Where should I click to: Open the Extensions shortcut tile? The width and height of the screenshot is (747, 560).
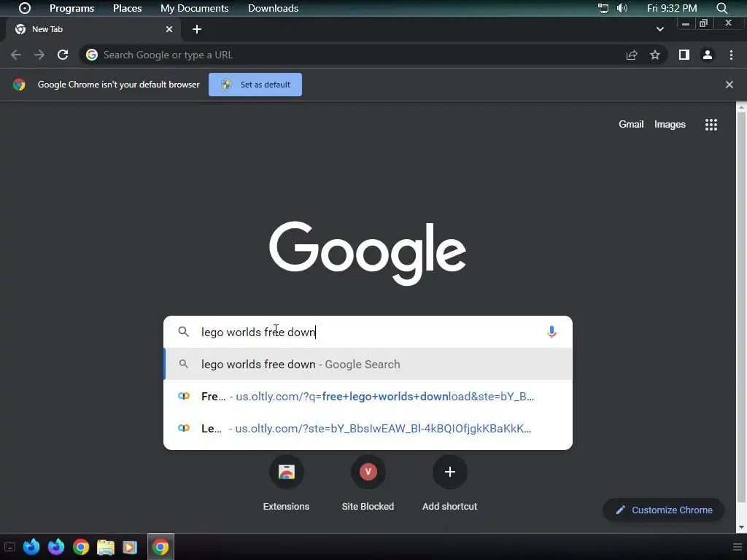coord(286,484)
